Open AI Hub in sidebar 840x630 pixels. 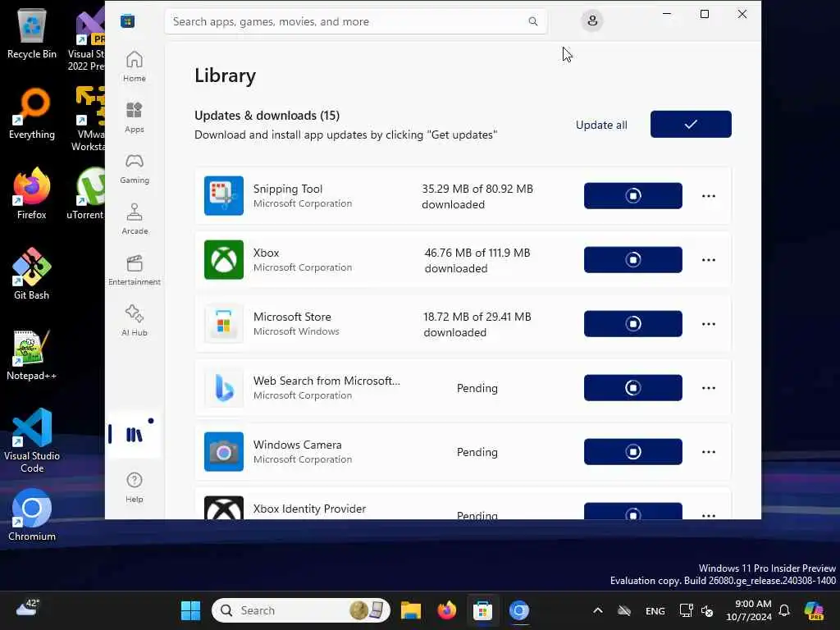click(134, 321)
